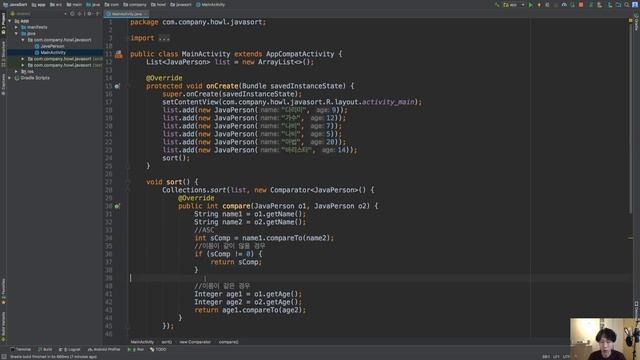640x360 pixels.
Task: Click the 'return sComp;' statement
Action: click(x=236, y=262)
